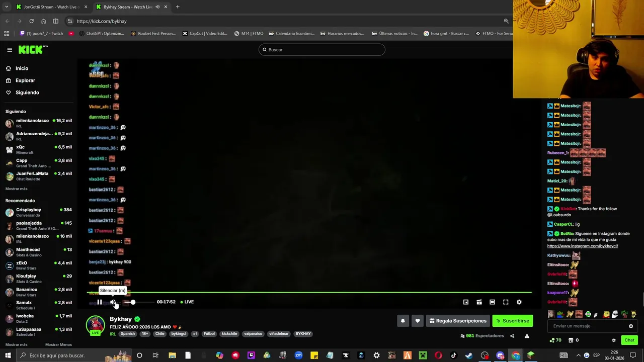Open the player settings gear

coord(519,302)
